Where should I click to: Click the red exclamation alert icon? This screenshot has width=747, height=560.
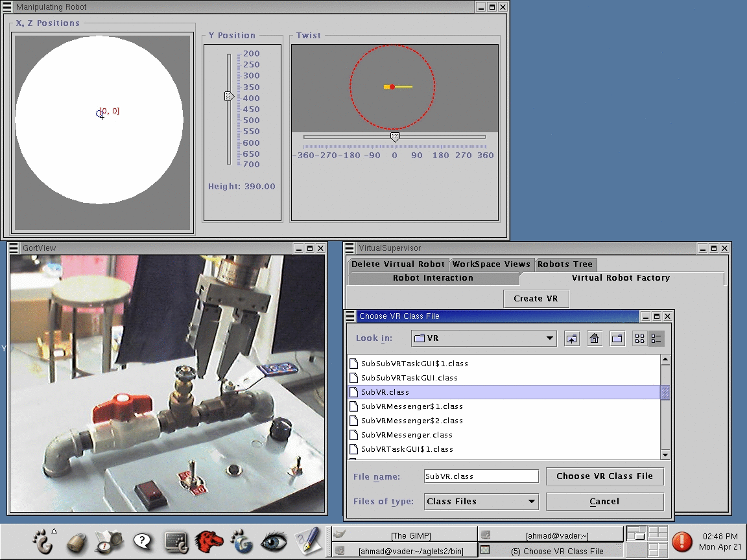coord(682,541)
